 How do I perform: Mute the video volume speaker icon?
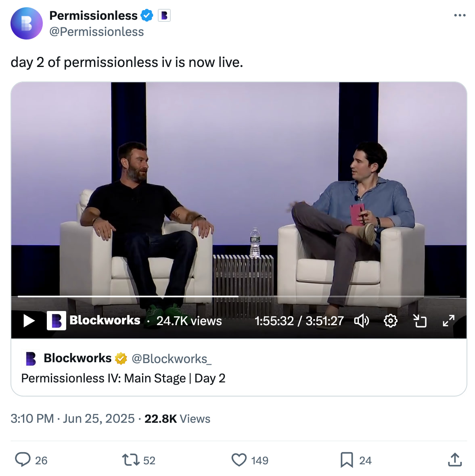(361, 321)
